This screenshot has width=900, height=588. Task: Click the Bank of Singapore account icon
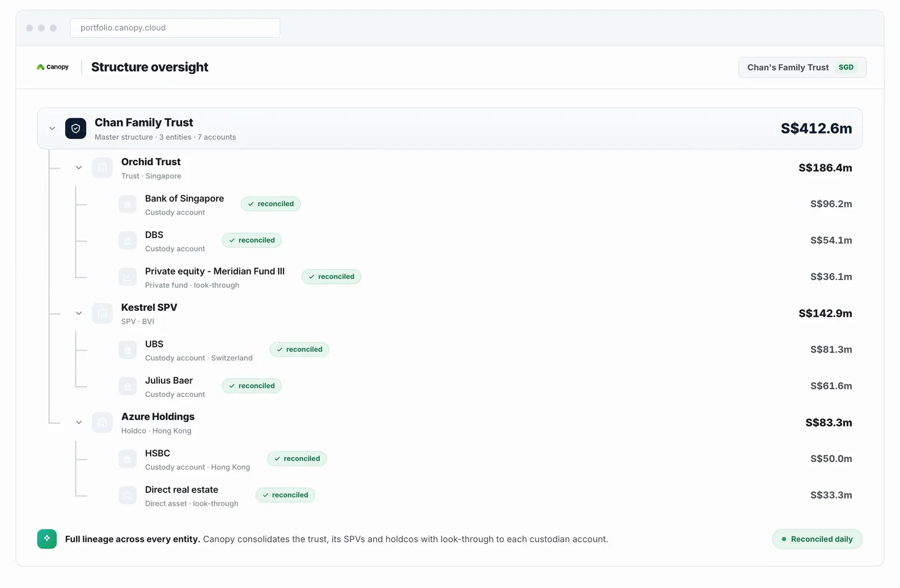point(128,204)
